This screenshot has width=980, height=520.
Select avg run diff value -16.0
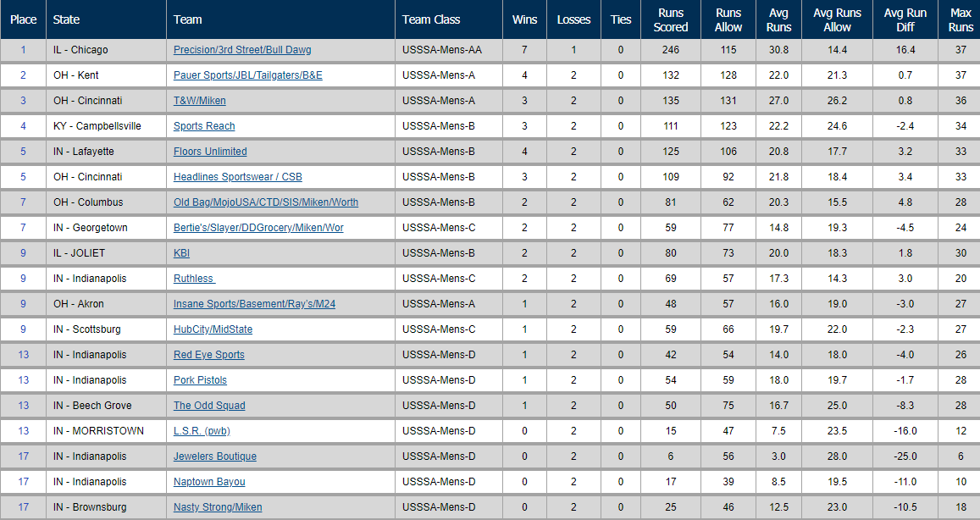905,431
